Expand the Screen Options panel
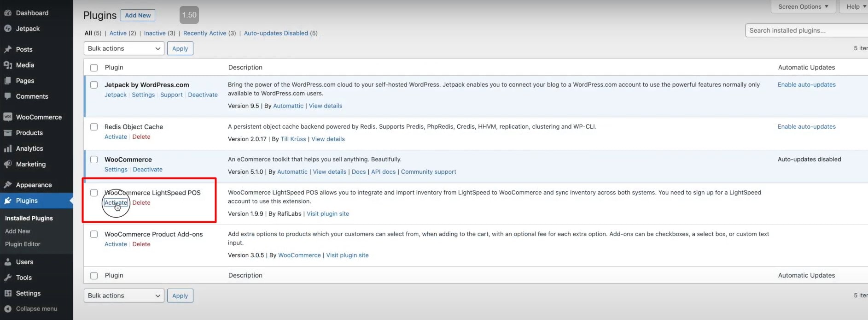The height and width of the screenshot is (320, 868). click(x=803, y=6)
